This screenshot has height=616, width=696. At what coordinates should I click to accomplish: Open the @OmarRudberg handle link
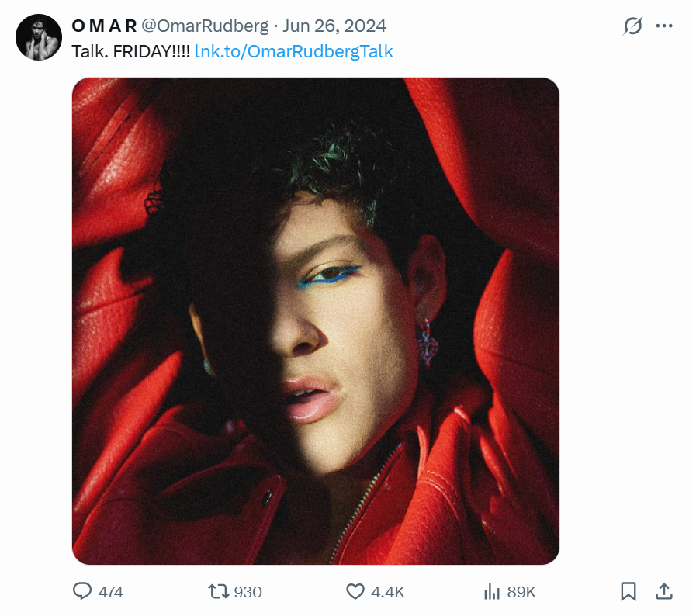[x=204, y=26]
